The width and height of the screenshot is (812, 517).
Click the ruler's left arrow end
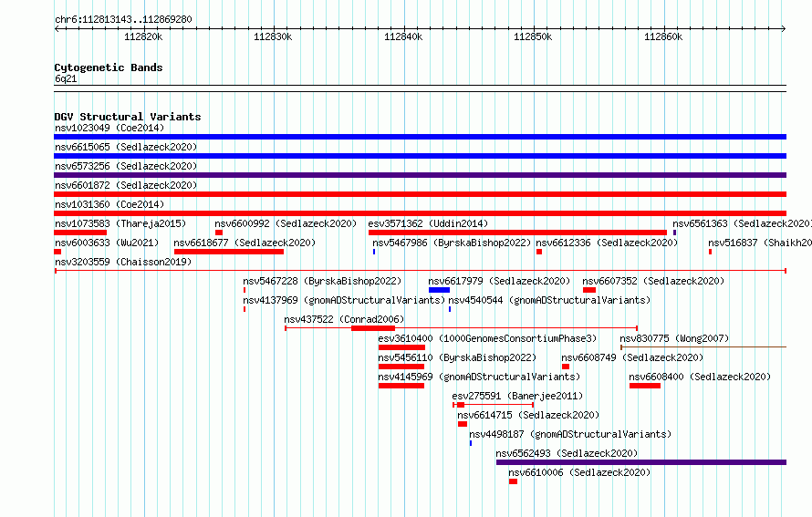(57, 28)
